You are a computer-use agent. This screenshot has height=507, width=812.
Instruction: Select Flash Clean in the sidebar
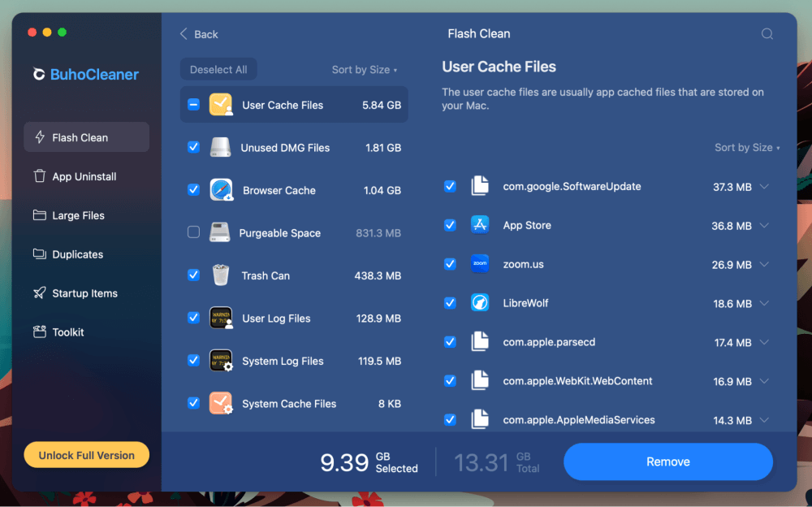tap(87, 137)
